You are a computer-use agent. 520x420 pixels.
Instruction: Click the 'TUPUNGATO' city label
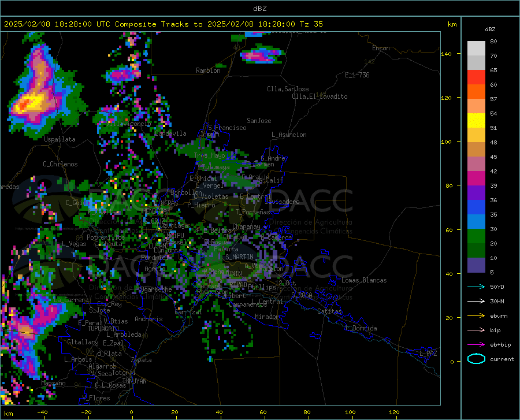click(x=103, y=329)
